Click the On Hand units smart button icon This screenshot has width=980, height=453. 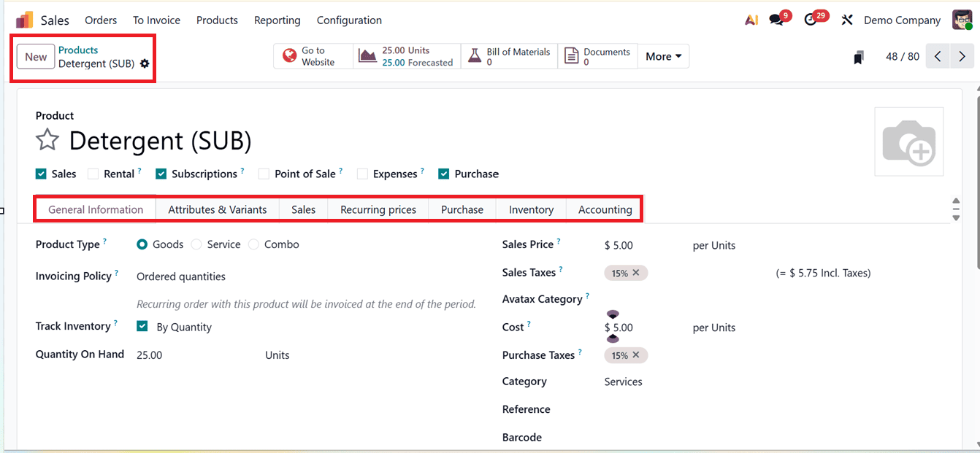367,55
